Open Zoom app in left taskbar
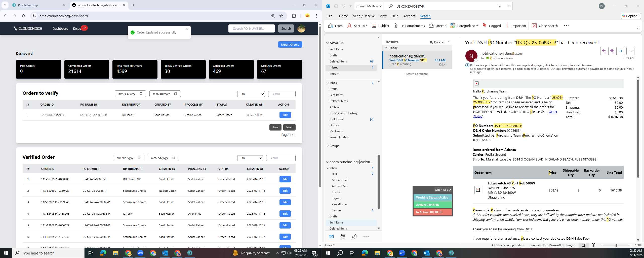 [140, 253]
